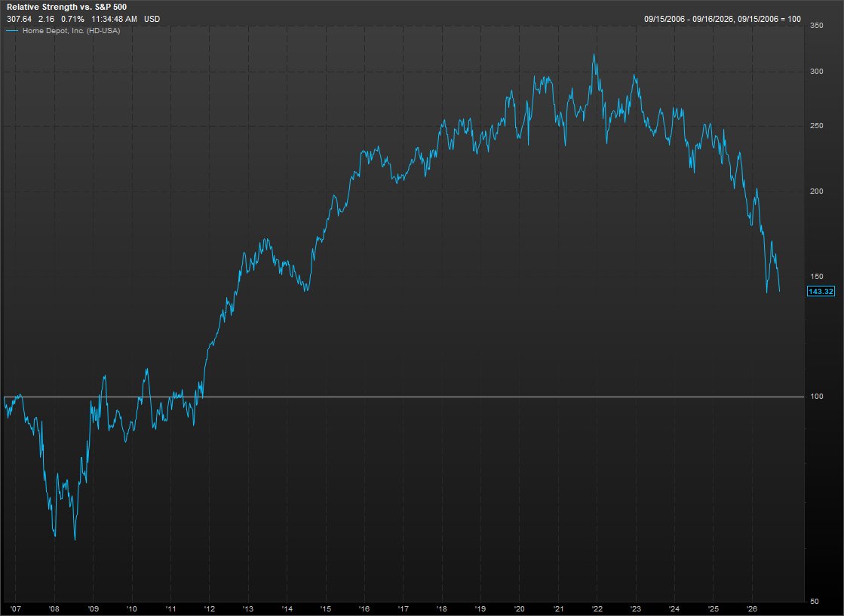Image resolution: width=844 pixels, height=616 pixels.
Task: Click the percent change 0.71%
Action: coord(72,19)
